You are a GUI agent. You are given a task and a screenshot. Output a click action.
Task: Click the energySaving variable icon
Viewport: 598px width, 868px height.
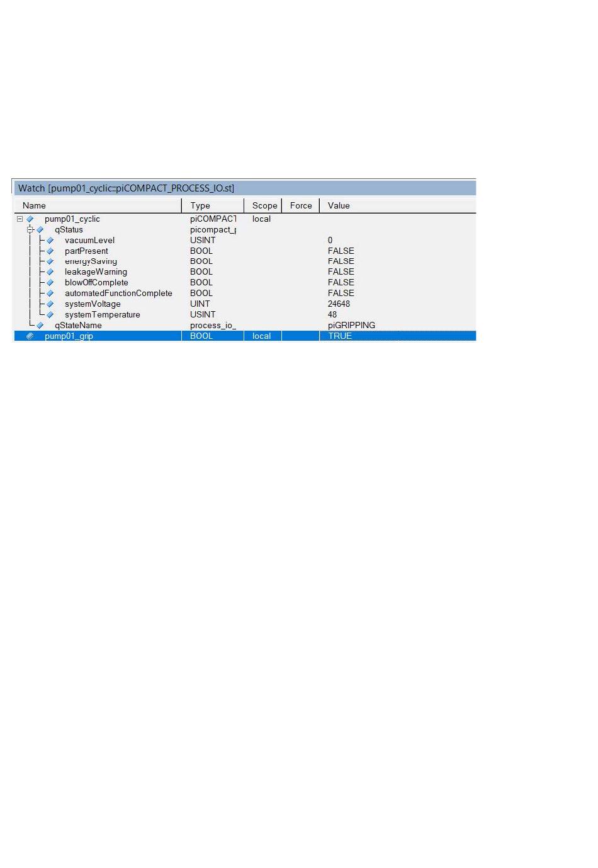(50, 261)
